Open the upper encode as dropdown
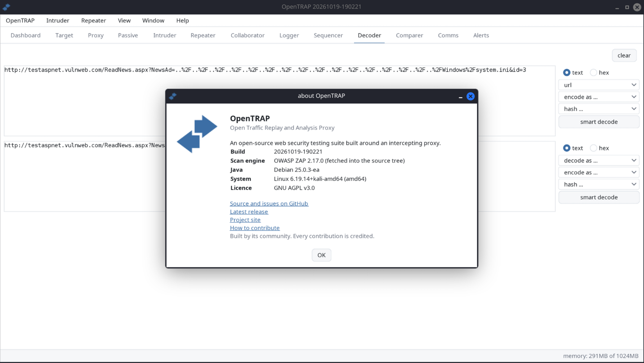 click(599, 97)
